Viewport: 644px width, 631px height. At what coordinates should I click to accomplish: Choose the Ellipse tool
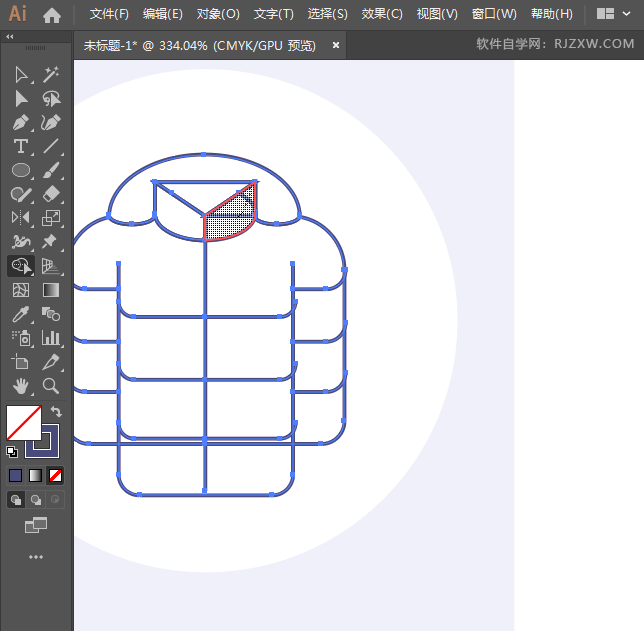pyautogui.click(x=21, y=171)
